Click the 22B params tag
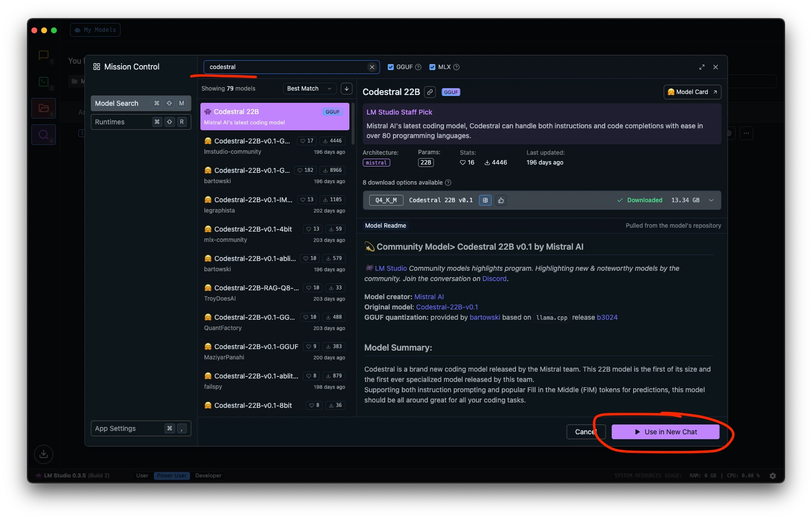812x519 pixels. (426, 163)
